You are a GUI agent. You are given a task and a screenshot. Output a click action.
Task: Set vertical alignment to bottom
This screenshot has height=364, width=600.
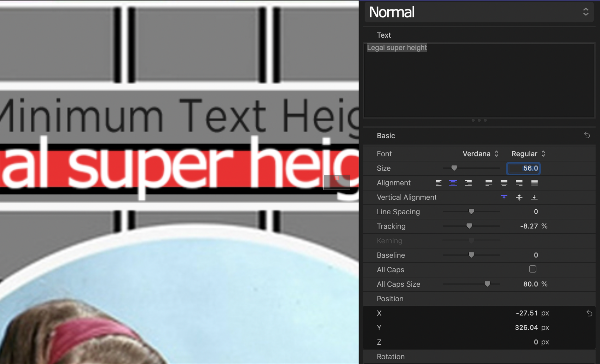click(x=534, y=198)
